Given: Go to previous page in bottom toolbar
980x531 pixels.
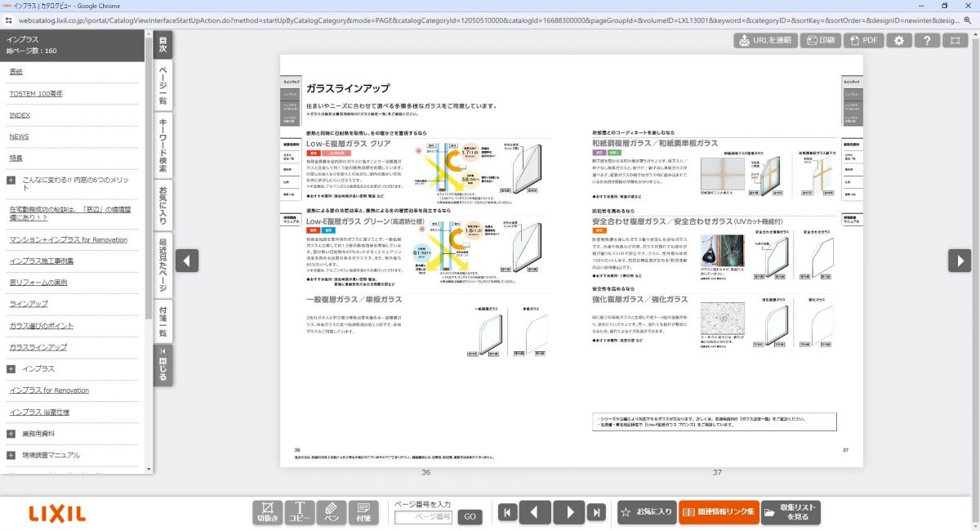Looking at the screenshot, I should click(x=535, y=512).
